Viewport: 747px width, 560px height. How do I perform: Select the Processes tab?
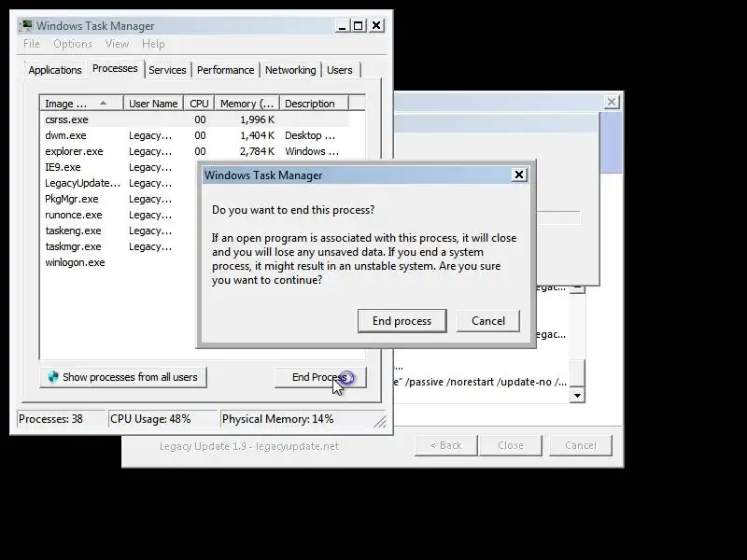115,68
